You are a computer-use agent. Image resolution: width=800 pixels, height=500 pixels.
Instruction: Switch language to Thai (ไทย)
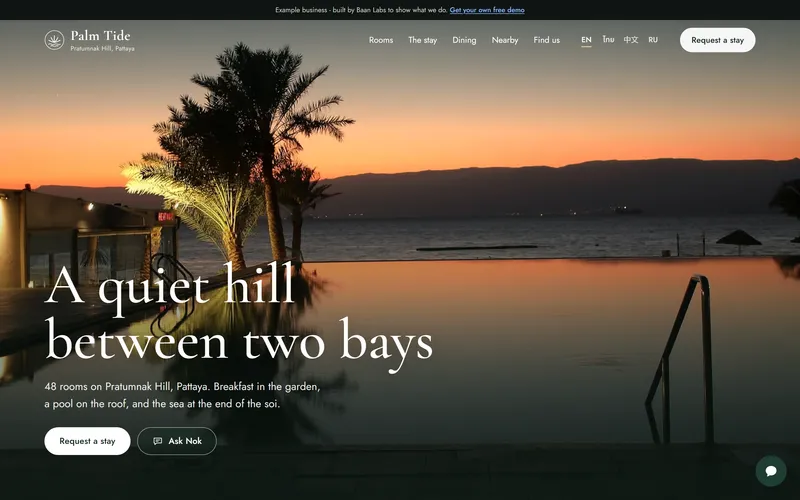608,39
